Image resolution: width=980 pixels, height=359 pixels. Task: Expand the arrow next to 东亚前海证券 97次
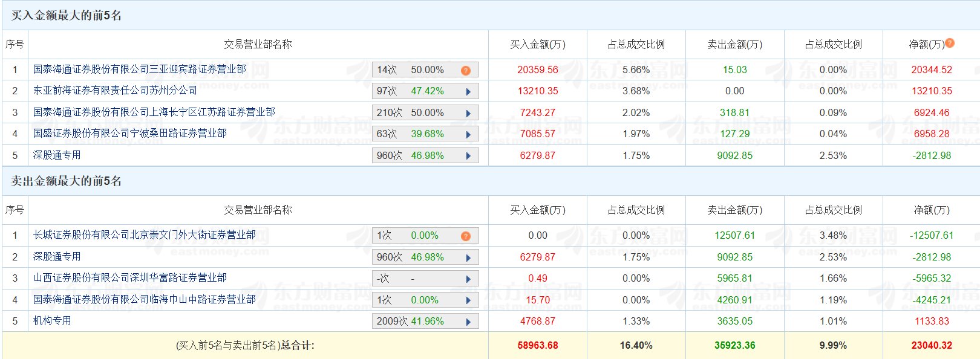tap(468, 92)
